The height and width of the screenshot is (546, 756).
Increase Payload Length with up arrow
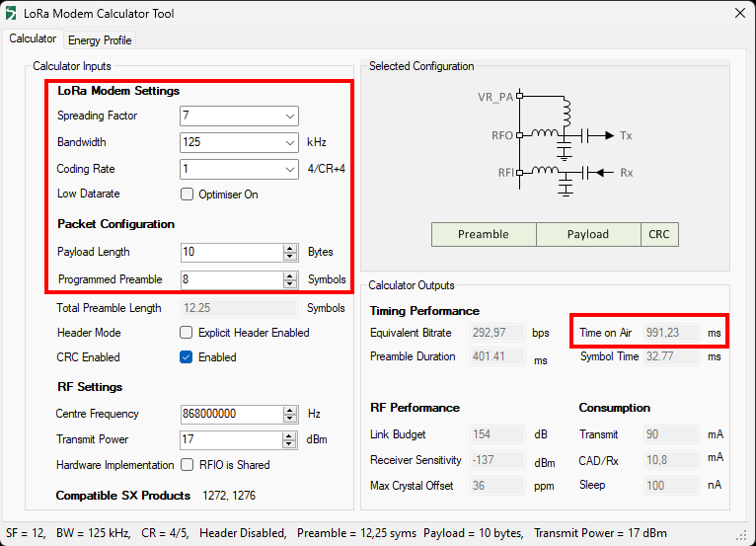(290, 248)
